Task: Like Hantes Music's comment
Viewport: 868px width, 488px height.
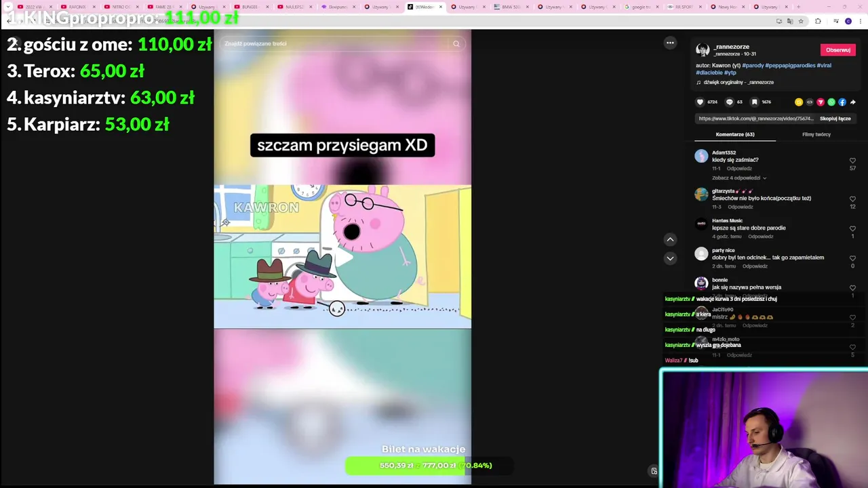Action: pyautogui.click(x=852, y=228)
